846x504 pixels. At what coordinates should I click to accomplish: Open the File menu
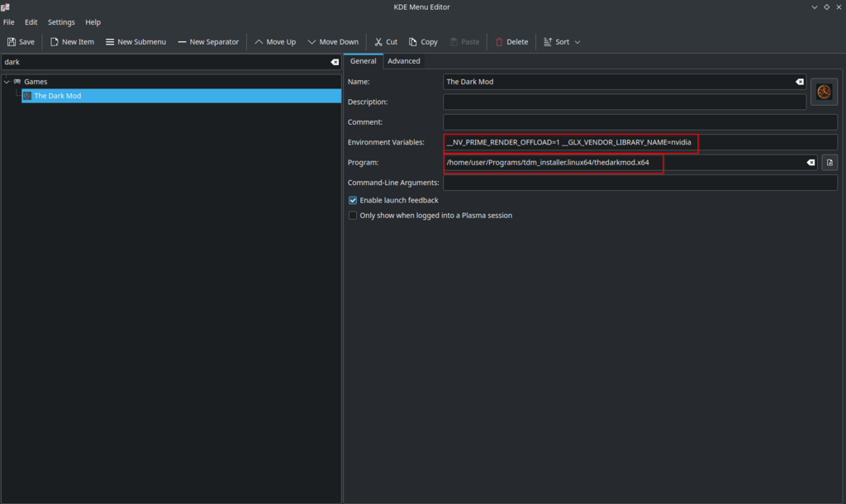[x=8, y=22]
